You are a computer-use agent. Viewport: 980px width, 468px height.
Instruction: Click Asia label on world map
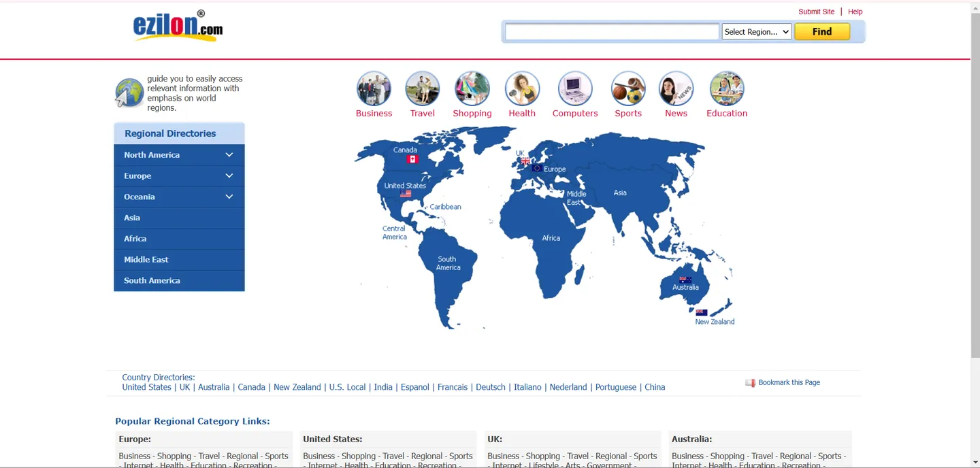point(620,193)
